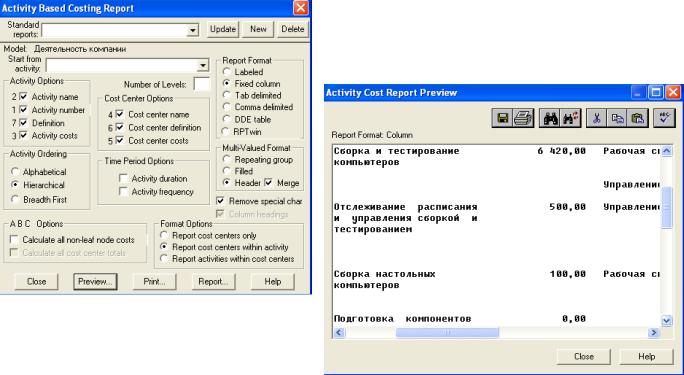This screenshot has height=375, width=684.
Task: Click the Find binoculars icon
Action: (x=550, y=118)
